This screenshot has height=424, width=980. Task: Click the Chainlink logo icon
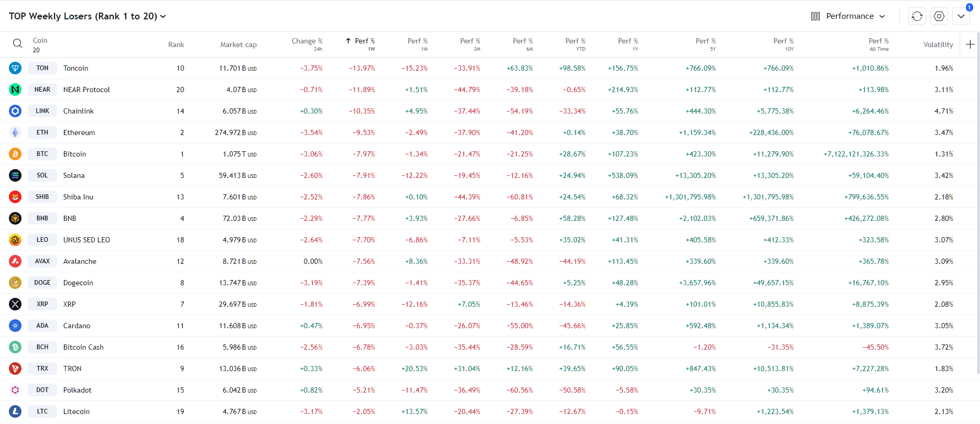15,111
